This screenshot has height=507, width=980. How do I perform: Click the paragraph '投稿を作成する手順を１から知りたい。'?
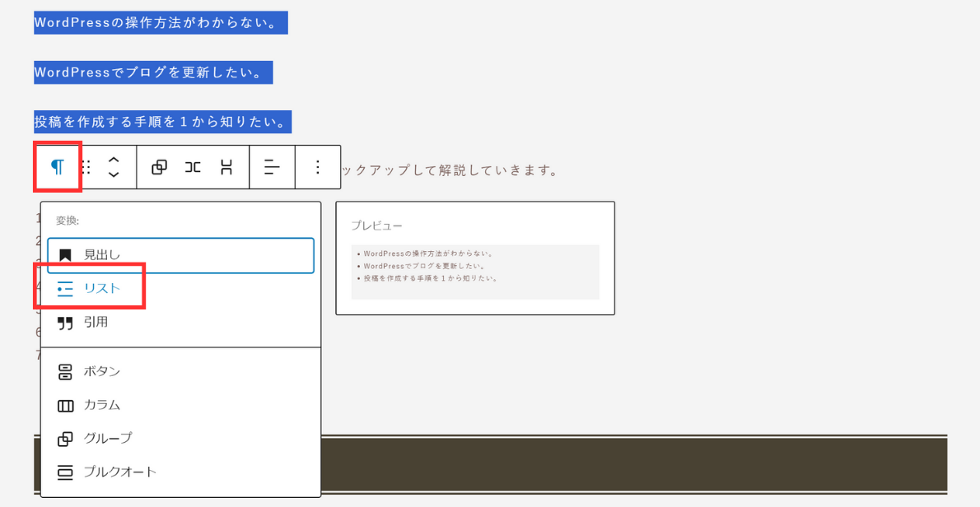pos(162,122)
